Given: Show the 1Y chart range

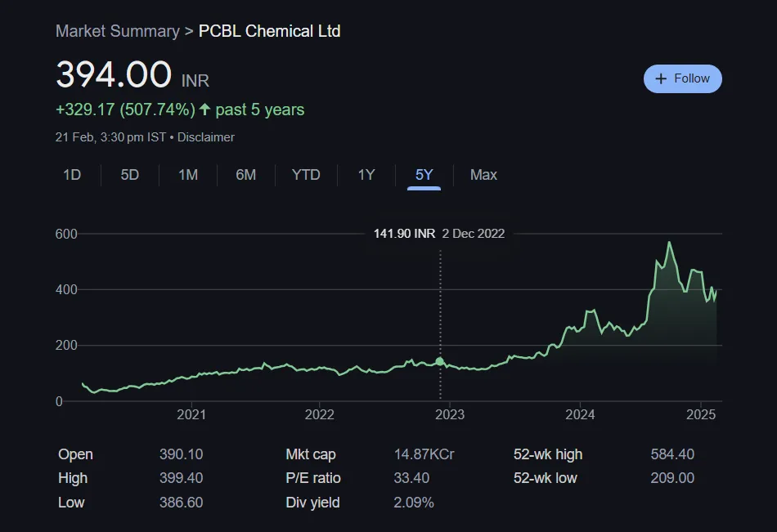Looking at the screenshot, I should (366, 175).
